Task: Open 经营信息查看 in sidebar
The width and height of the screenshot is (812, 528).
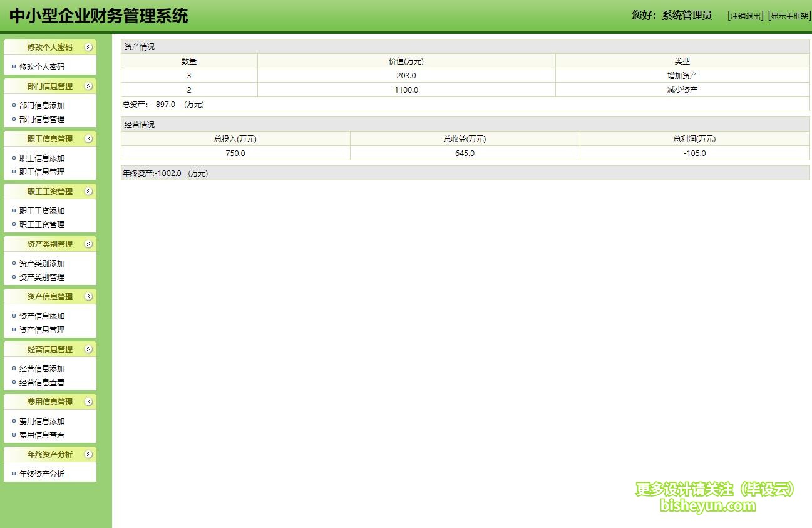Action: (42, 382)
